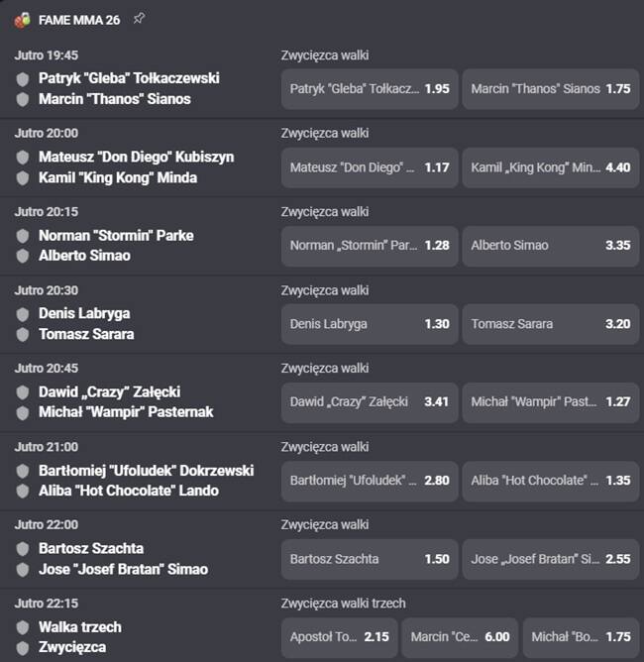The width and height of the screenshot is (644, 662).
Task: Choose Tomasz Sarara odds 3.20
Action: pyautogui.click(x=551, y=324)
